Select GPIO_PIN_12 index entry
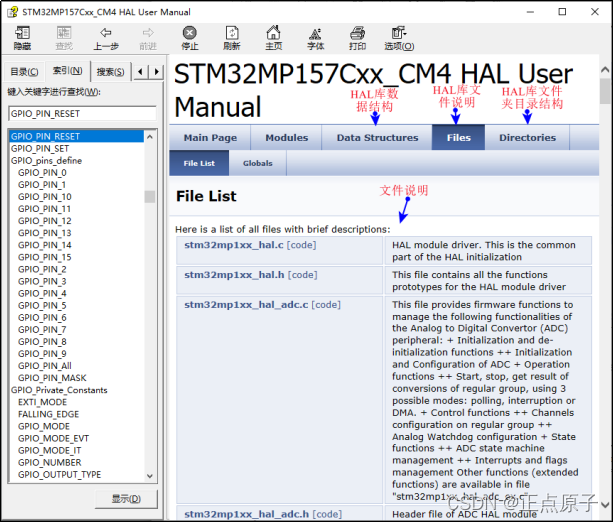 45,221
